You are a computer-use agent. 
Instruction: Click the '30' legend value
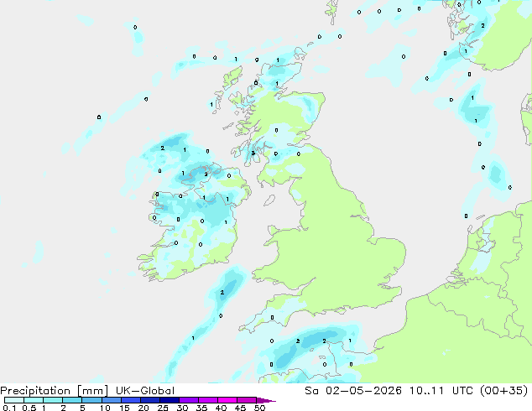[x=182, y=408]
